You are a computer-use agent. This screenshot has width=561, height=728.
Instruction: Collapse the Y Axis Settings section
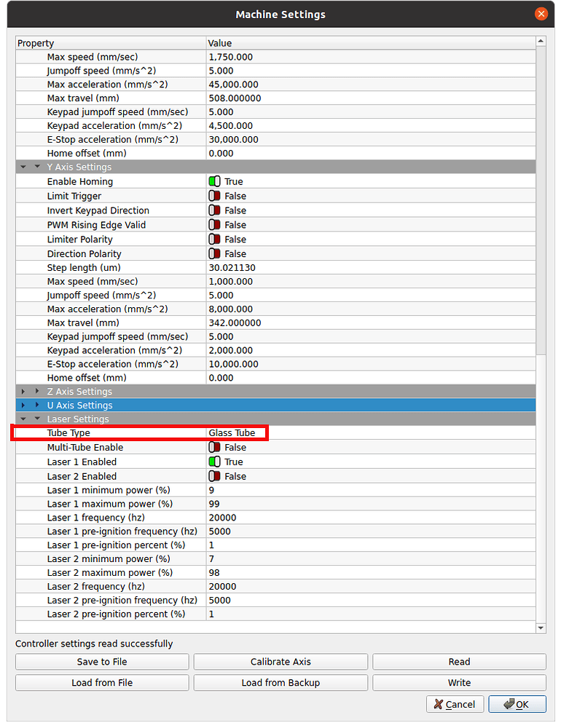click(x=37, y=167)
